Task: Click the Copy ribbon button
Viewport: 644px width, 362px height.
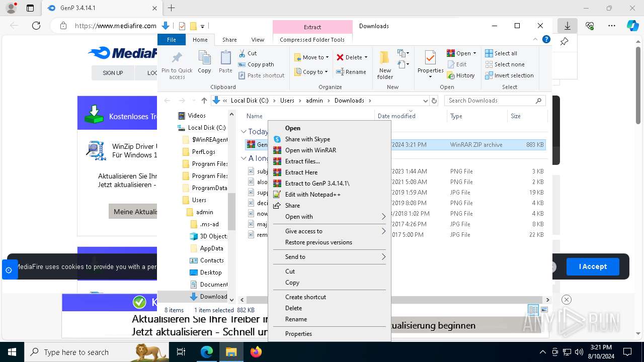Action: pyautogui.click(x=204, y=62)
